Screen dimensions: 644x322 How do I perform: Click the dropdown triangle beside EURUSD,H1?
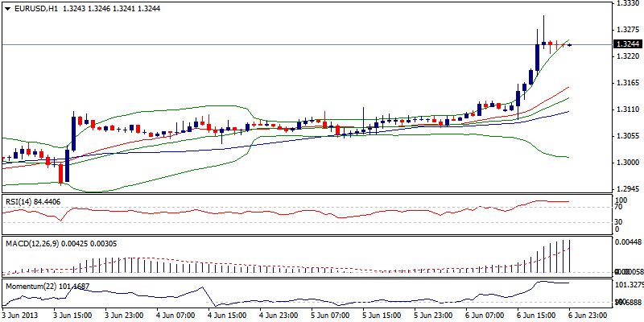click(6, 8)
